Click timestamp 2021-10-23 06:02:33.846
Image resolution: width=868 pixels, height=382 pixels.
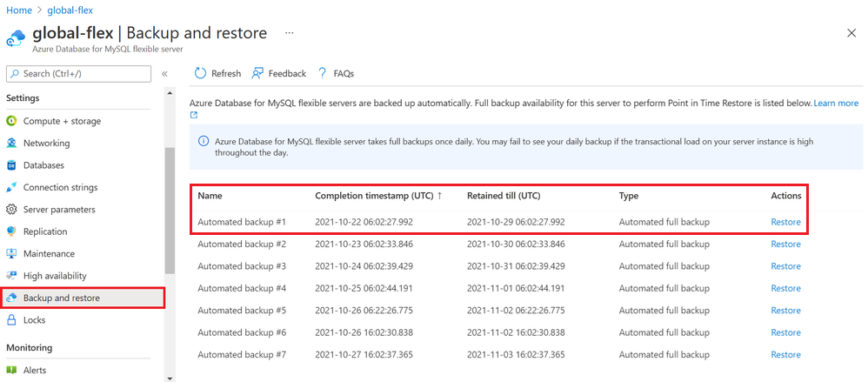364,245
